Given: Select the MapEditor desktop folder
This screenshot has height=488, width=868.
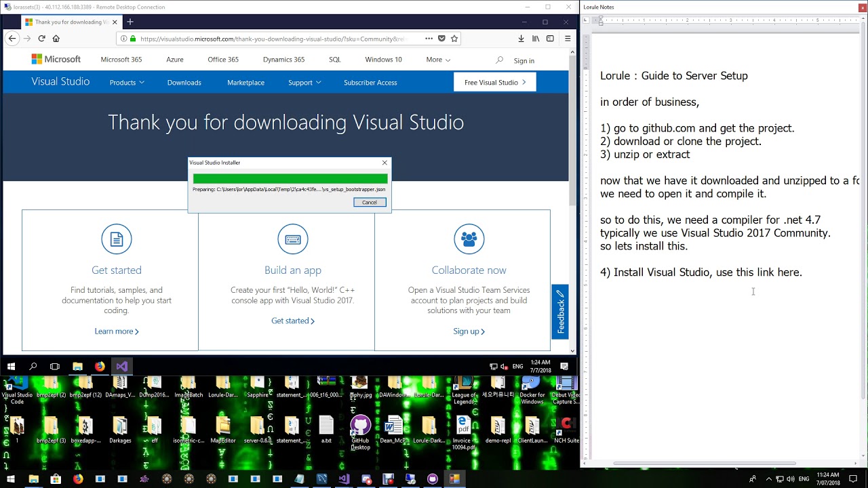Looking at the screenshot, I should tap(222, 430).
